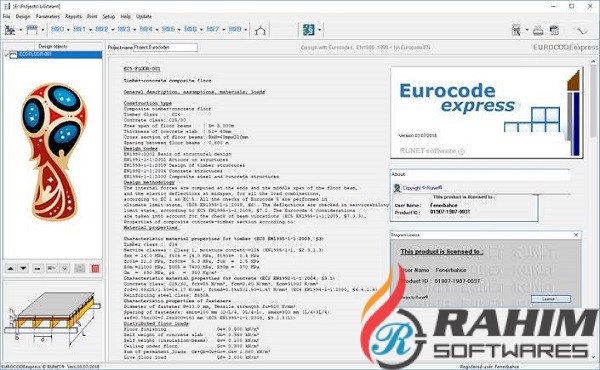Open the EC3 dropdown arrow
Image resolution: width=600 pixels, height=370 pixels.
(x=135, y=29)
